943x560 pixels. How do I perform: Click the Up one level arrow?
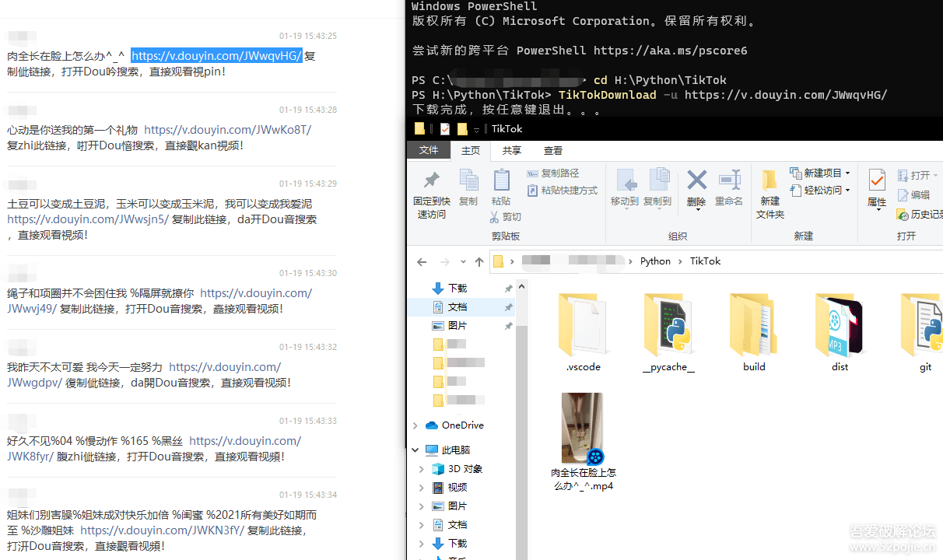click(479, 261)
